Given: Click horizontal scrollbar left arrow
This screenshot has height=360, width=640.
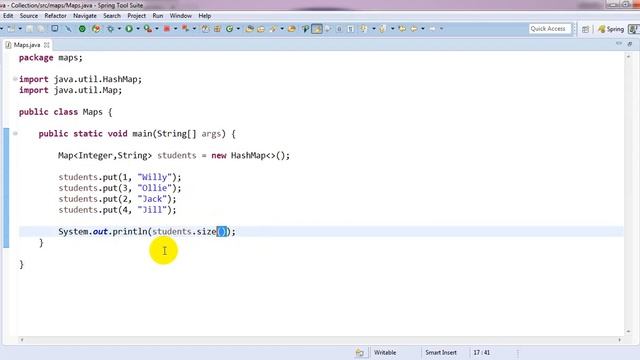Looking at the screenshot, I should point(22,340).
